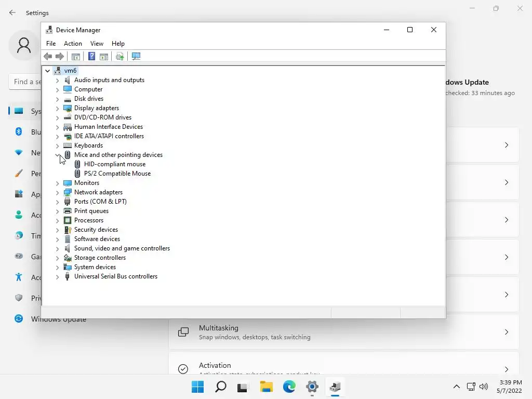Viewport: 532px width, 399px height.
Task: Toggle the Show/Hide Action Pane toolbar icon
Action: click(104, 56)
